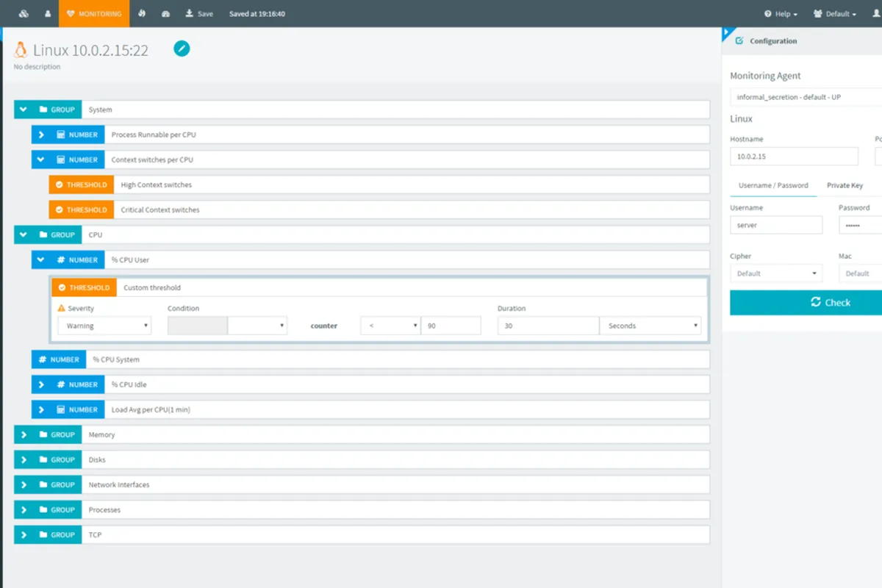Click the Memory group folder icon

coord(43,434)
